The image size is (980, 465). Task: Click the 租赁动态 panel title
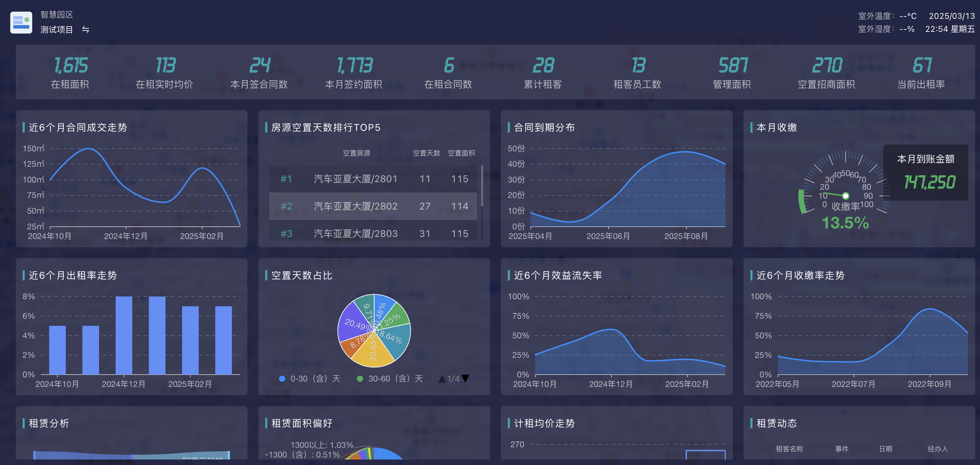point(776,423)
